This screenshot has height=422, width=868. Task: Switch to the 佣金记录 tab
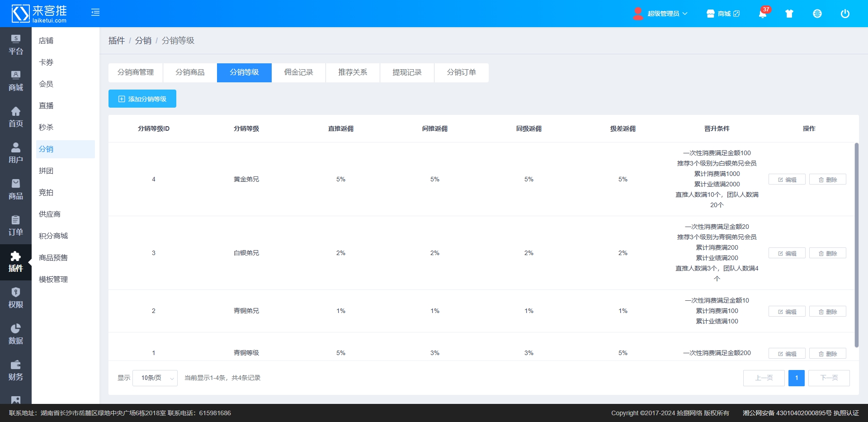point(298,72)
